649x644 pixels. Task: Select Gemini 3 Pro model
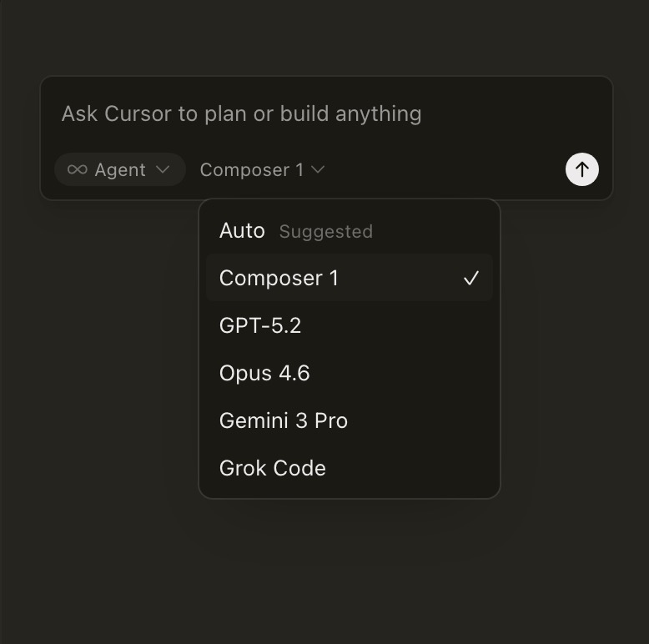284,420
